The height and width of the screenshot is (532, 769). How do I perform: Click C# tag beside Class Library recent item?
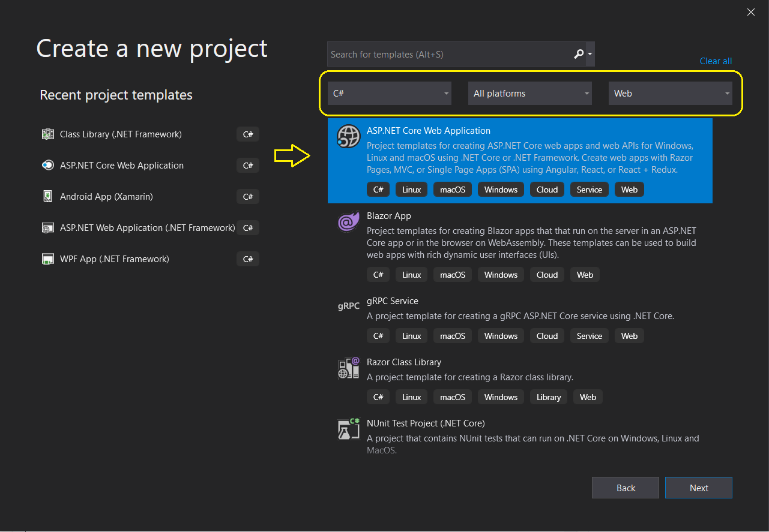248,134
